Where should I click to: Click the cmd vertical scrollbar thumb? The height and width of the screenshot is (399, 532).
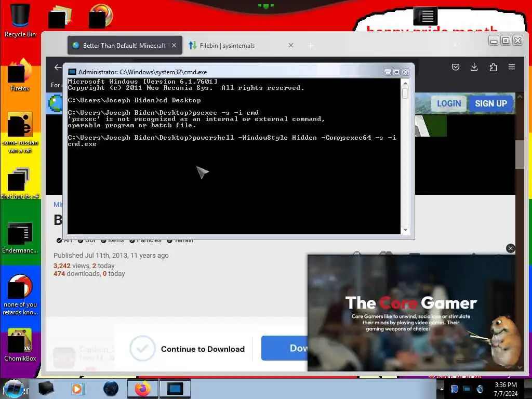405,93
